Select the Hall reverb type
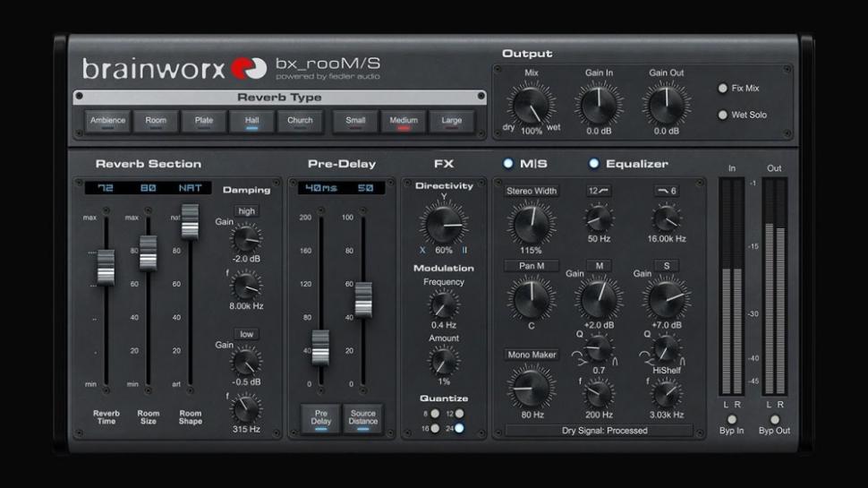Viewport: 868px width, 488px height. point(252,122)
